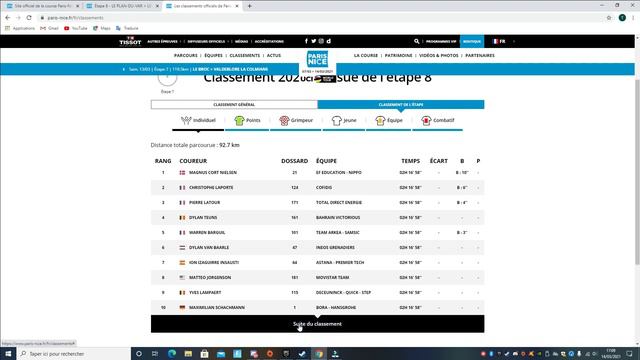
Task: Click rider Maximilian Schachmann
Action: click(x=217, y=307)
